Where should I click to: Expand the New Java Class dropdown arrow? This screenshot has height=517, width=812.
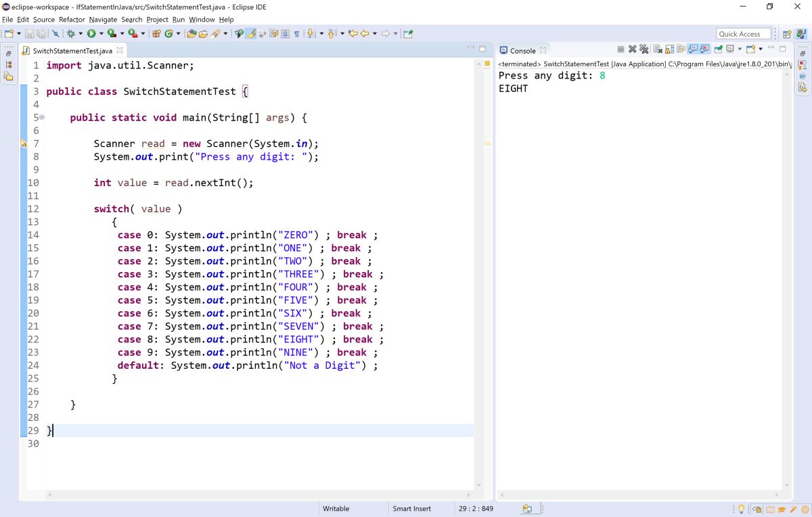[178, 34]
